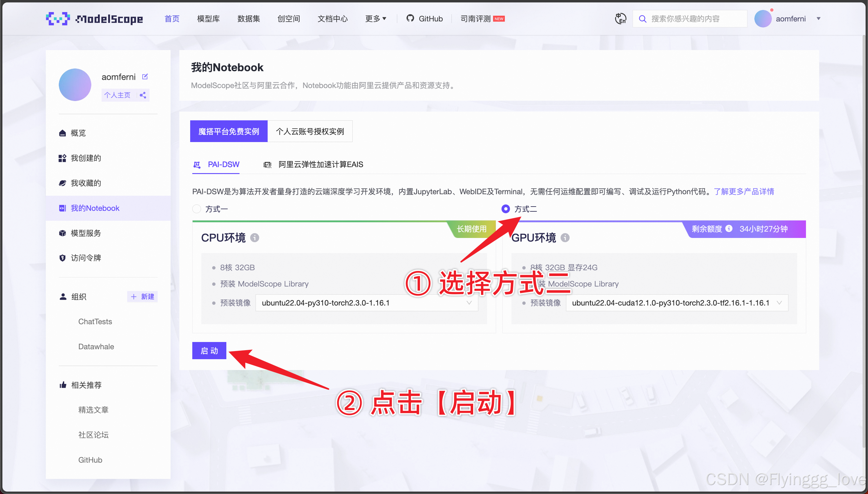
Task: Open the user account dropdown arrow
Action: 819,19
